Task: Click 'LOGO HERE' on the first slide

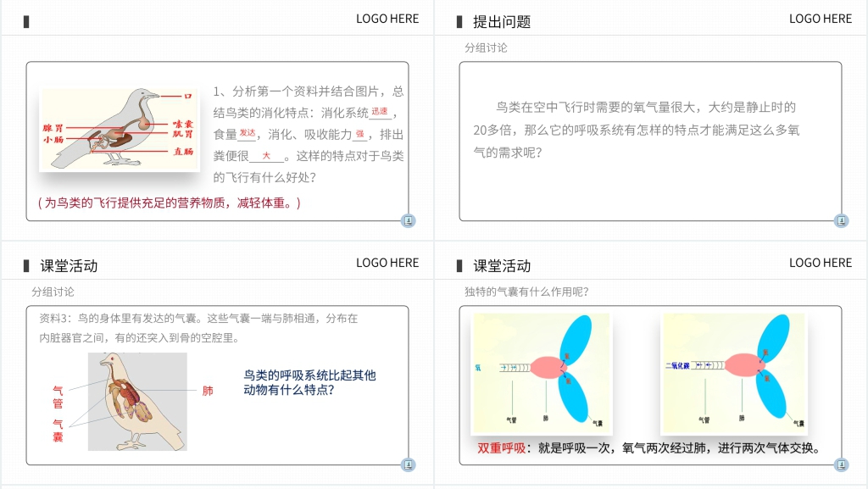Action: [387, 19]
